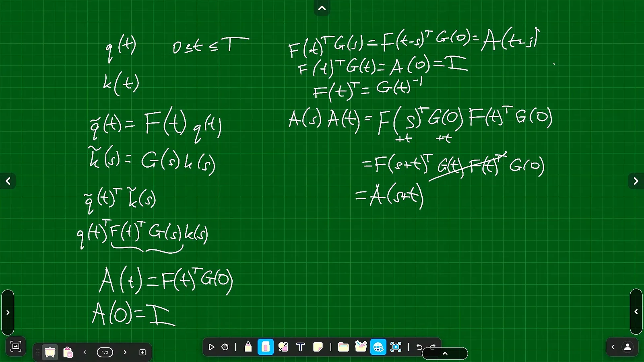Toggle the highlighted globe tool

coord(378,347)
